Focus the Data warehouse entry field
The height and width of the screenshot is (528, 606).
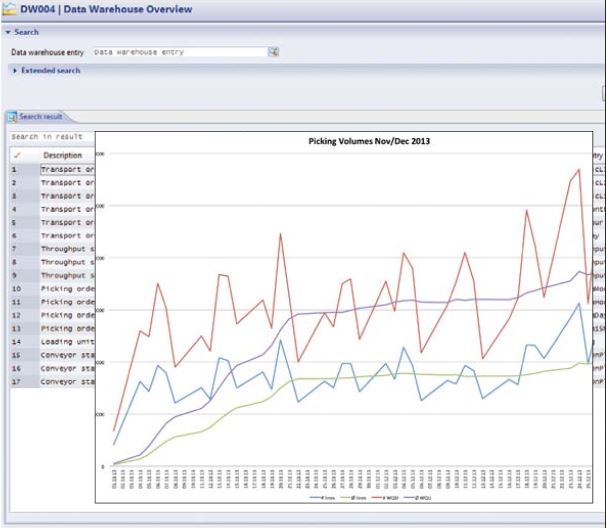(180, 52)
